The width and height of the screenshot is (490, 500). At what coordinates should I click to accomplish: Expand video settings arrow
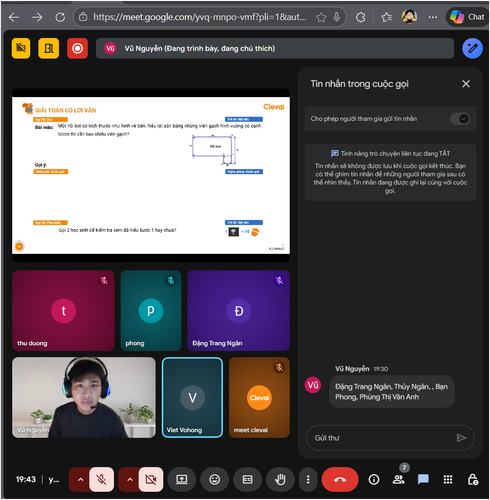[x=130, y=479]
